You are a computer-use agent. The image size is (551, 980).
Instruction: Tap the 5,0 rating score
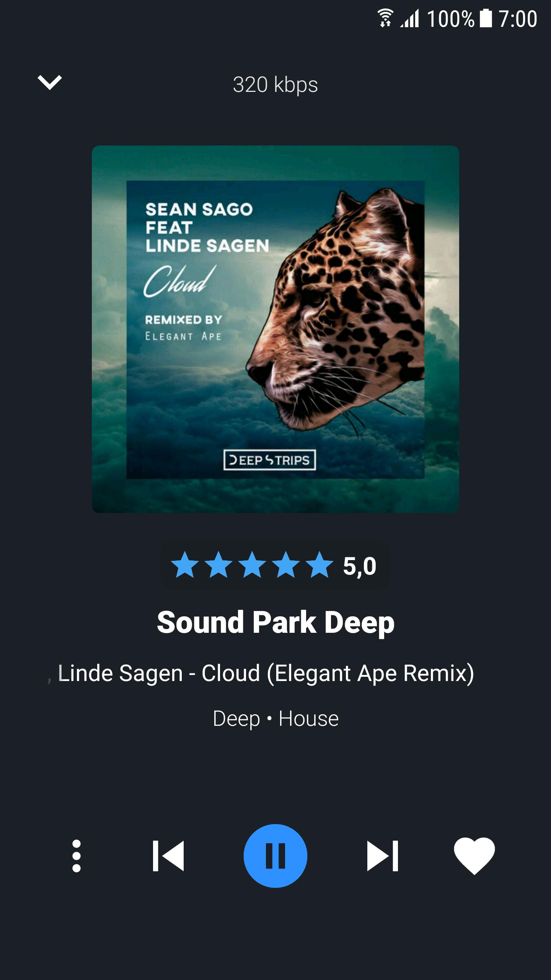point(360,566)
